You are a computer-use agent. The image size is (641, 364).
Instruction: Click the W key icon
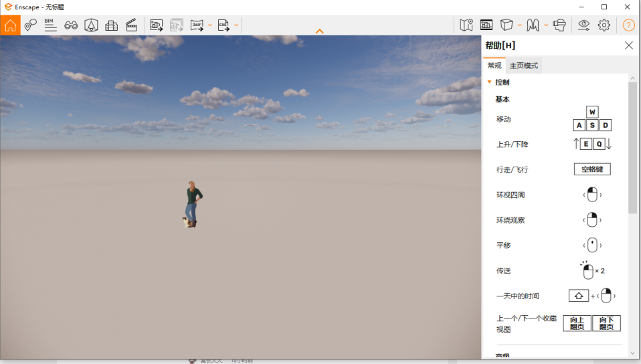pyautogui.click(x=592, y=112)
